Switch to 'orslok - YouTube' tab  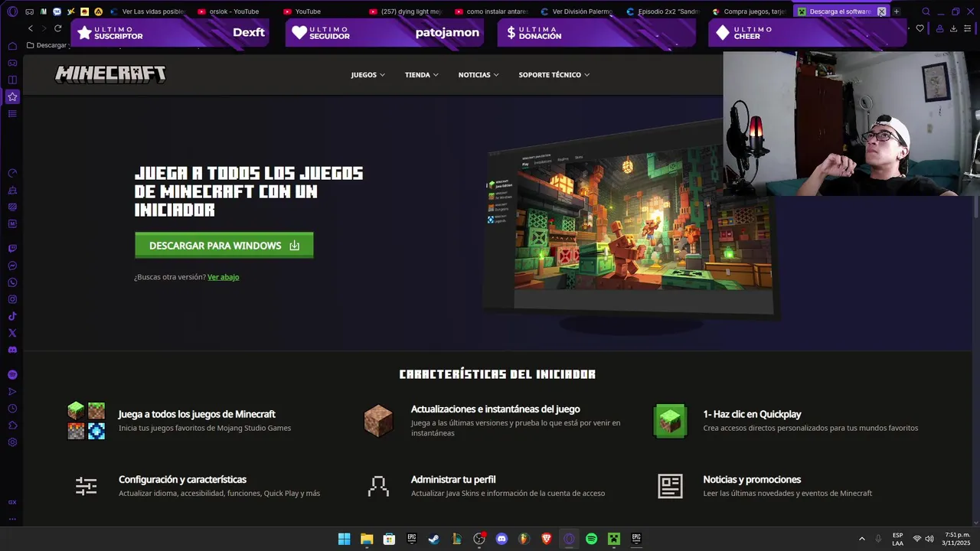(x=234, y=11)
